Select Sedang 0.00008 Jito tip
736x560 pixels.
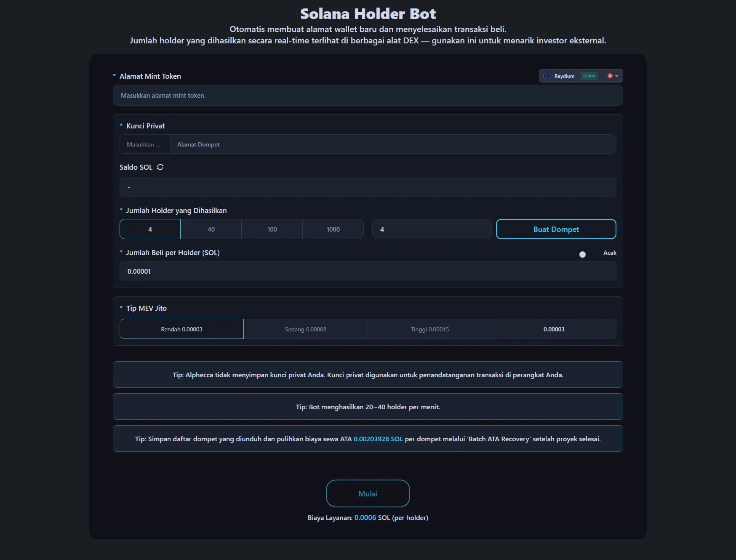[305, 329]
